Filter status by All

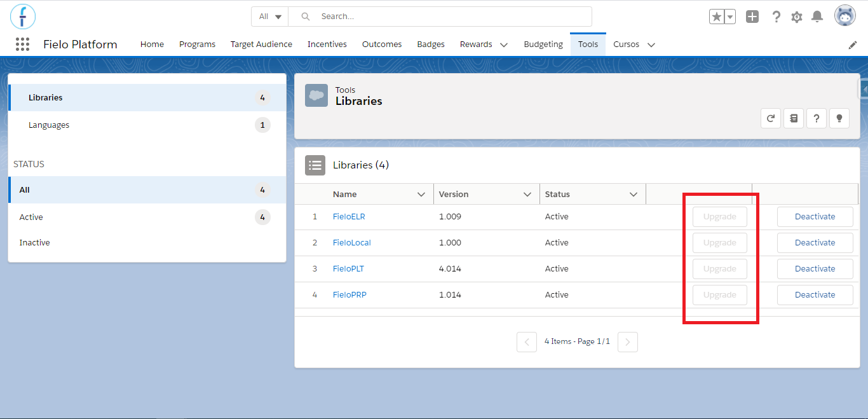[x=147, y=190]
